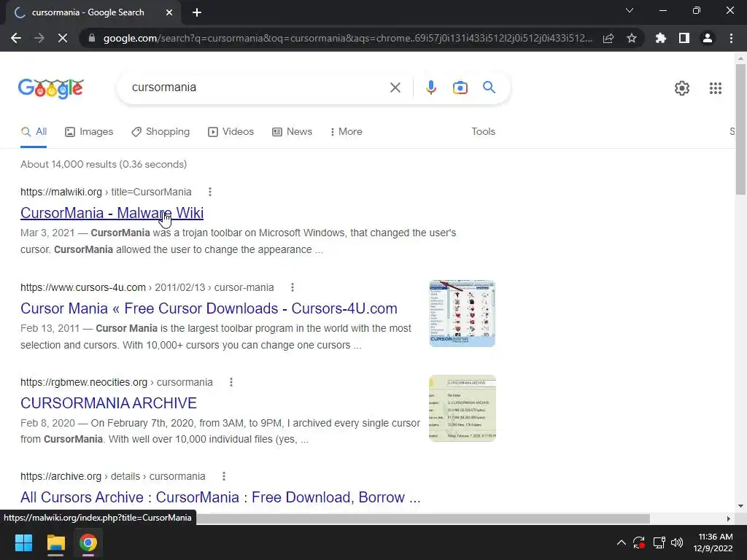Click the https://malwiki.org breadcrumb URL
Viewport: 747px width, 560px height.
tap(61, 192)
